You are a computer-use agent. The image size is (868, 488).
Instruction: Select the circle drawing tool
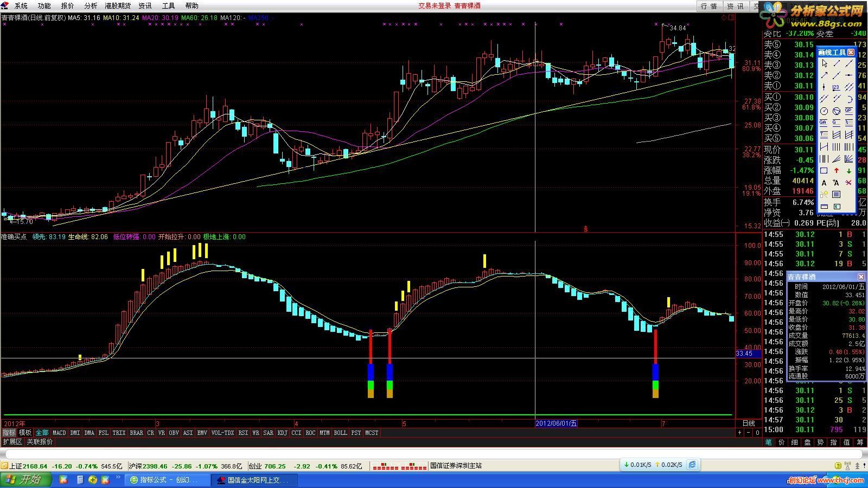(825, 111)
